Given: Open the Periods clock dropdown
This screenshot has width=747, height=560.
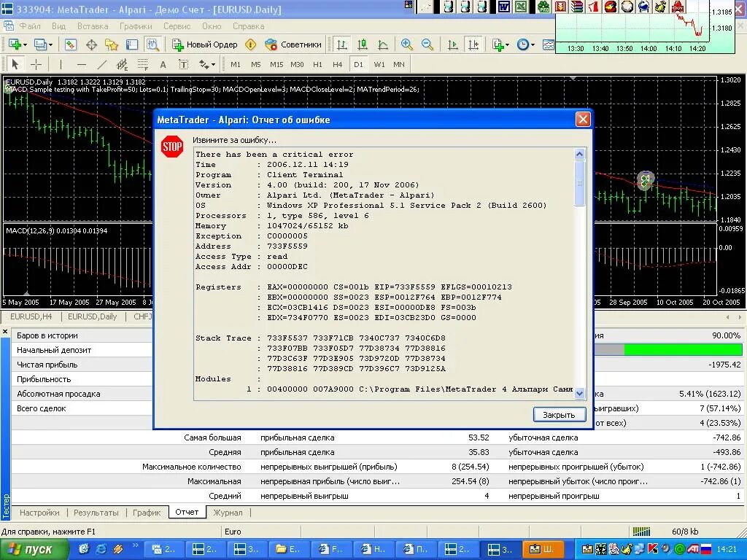Looking at the screenshot, I should click(526, 44).
